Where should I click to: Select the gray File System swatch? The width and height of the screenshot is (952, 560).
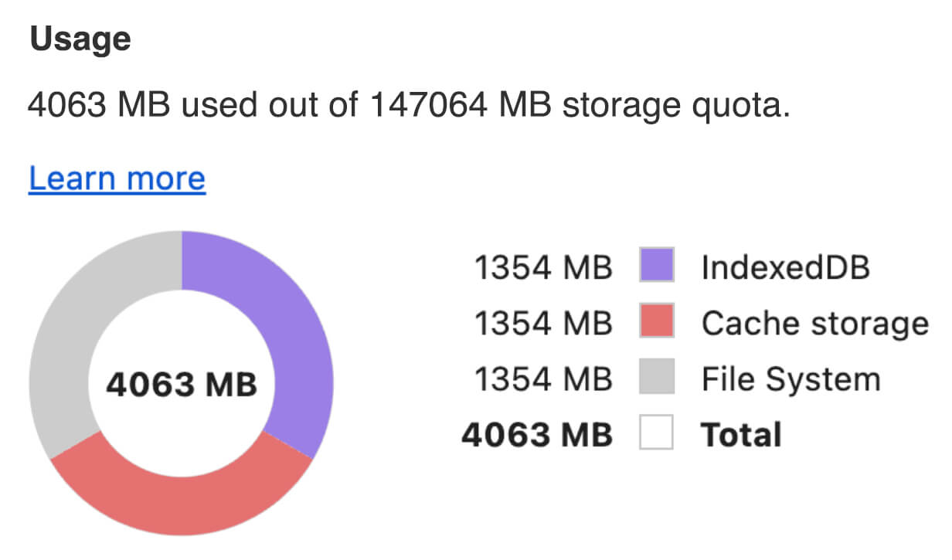point(657,378)
